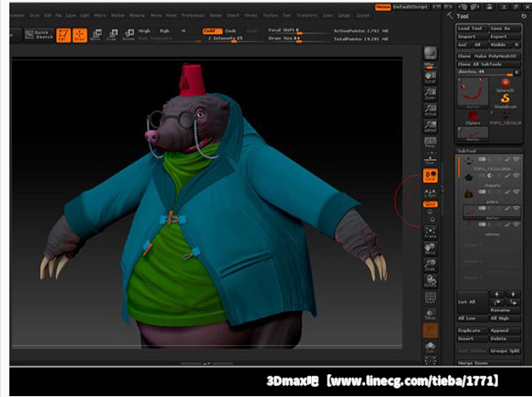The image size is (532, 397).
Task: Toggle PolyF polyframe display
Action: pos(430,298)
